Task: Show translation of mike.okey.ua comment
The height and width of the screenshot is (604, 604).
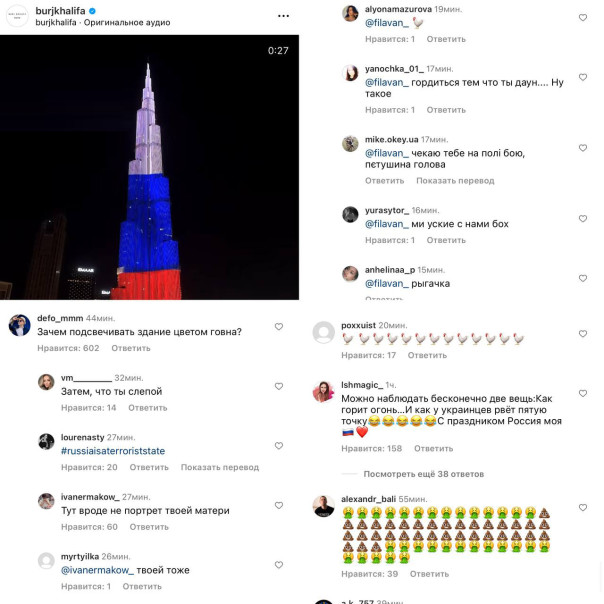Action: click(455, 181)
